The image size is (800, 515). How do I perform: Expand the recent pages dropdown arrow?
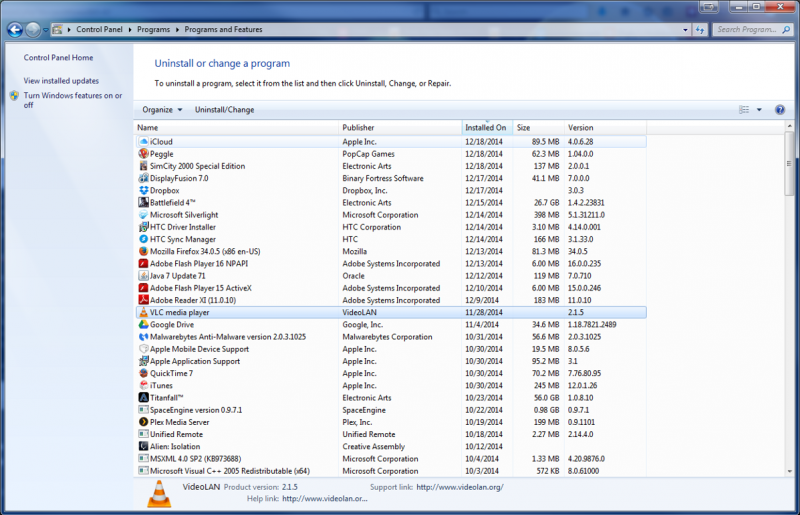click(x=45, y=30)
